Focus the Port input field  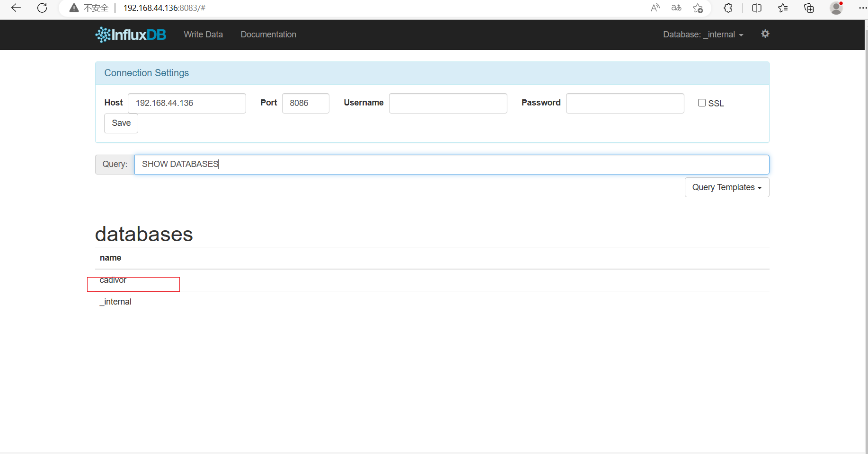[306, 103]
